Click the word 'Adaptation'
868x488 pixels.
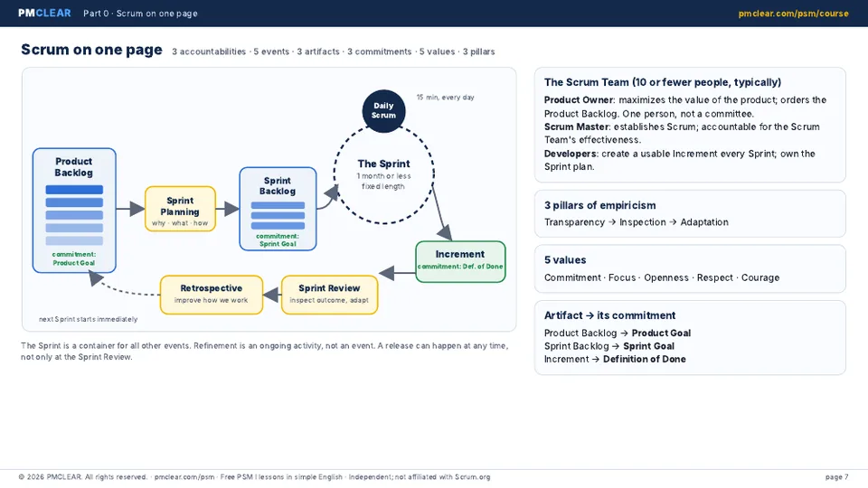(704, 222)
